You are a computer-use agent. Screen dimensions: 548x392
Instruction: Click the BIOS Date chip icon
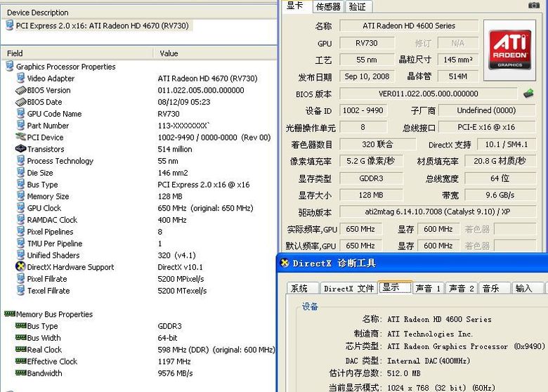coord(20,102)
